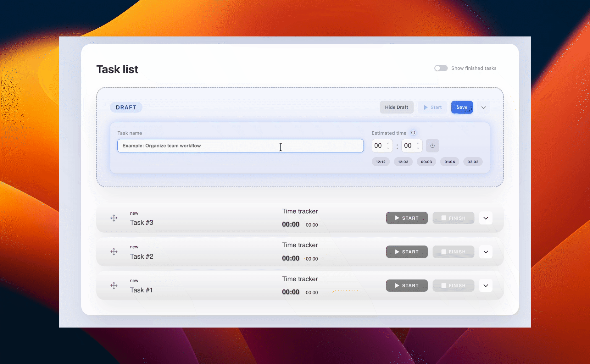This screenshot has height=364, width=590.
Task: Click the Save button
Action: tap(462, 107)
